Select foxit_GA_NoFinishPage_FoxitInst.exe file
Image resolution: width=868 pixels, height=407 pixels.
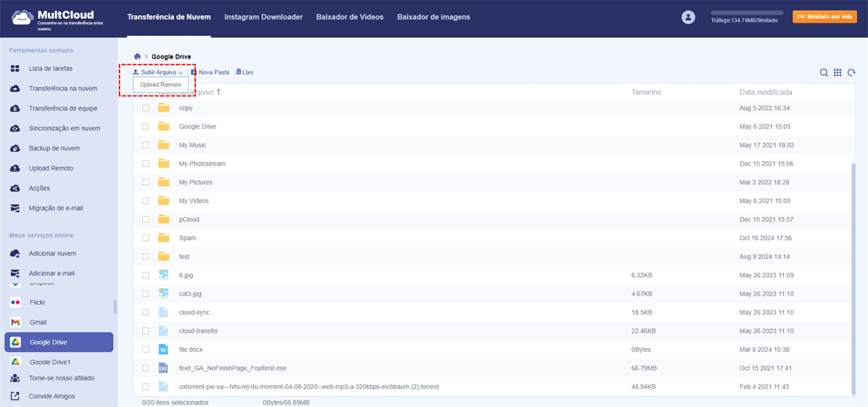(233, 368)
